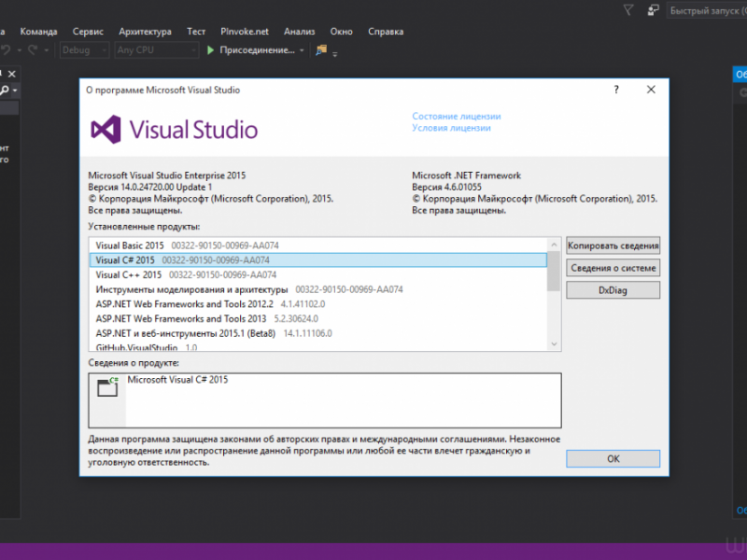
Task: Click the Быстрый запуск search field
Action: point(707,10)
